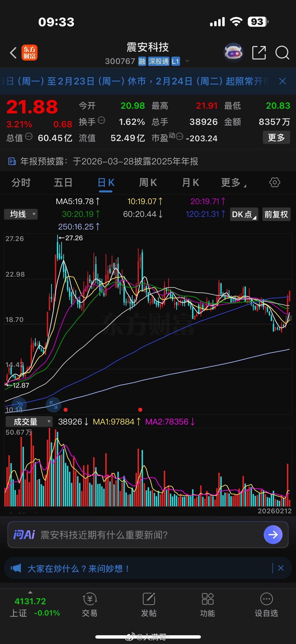
Task: Open chart settings gear icon
Action: click(274, 183)
